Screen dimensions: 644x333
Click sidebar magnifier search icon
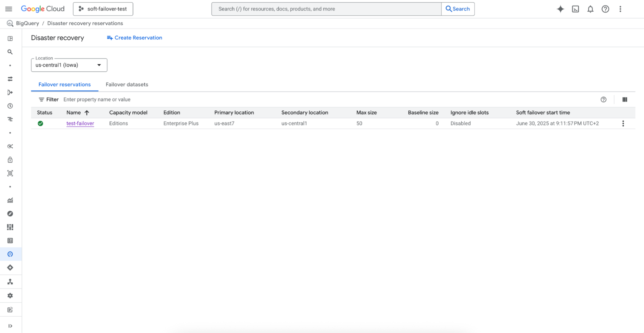pos(10,52)
